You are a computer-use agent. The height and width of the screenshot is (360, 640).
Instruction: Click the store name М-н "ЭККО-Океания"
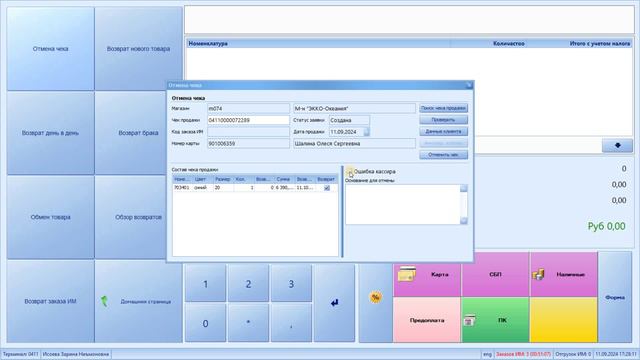pos(354,109)
